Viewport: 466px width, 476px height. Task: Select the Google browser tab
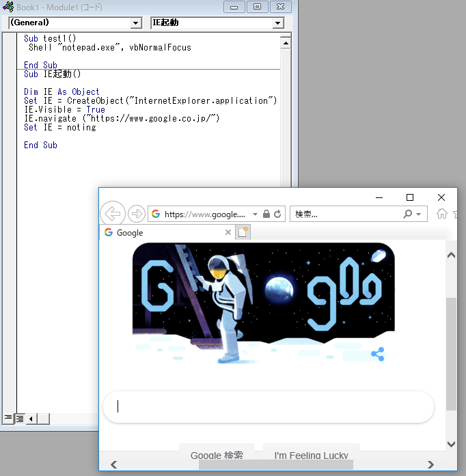tap(167, 232)
